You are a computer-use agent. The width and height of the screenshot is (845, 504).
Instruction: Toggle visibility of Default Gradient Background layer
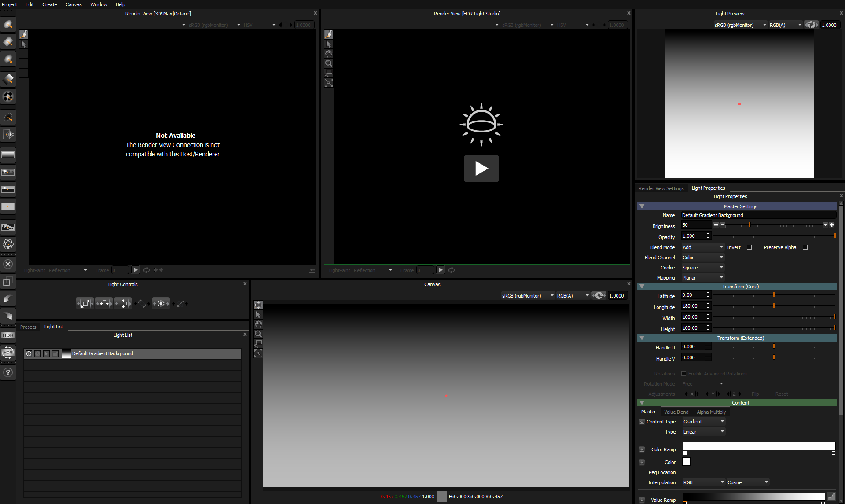pos(28,353)
